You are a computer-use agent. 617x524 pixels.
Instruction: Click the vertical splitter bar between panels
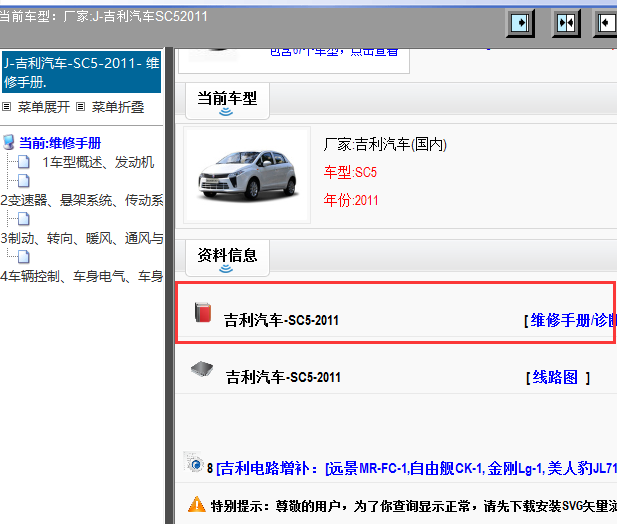click(x=170, y=286)
